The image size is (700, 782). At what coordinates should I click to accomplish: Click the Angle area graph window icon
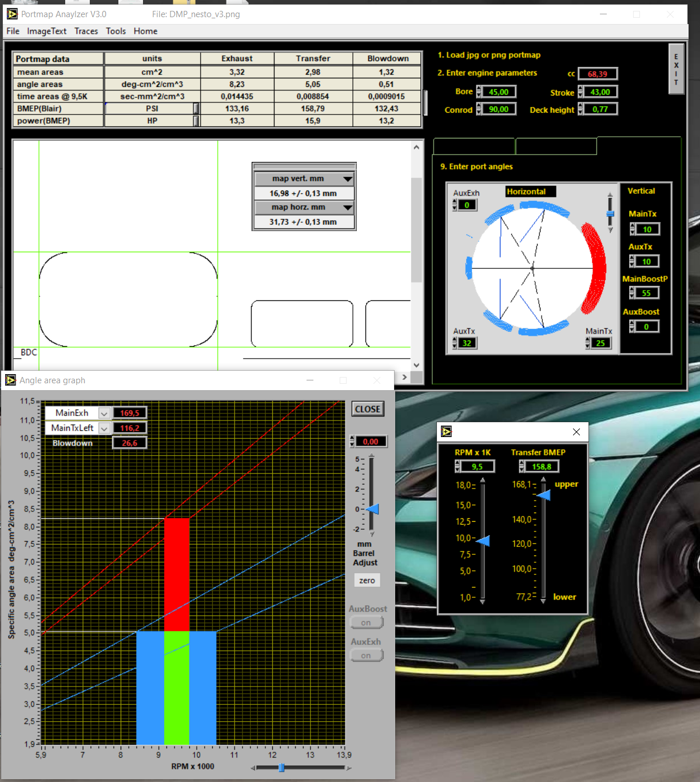click(x=11, y=380)
